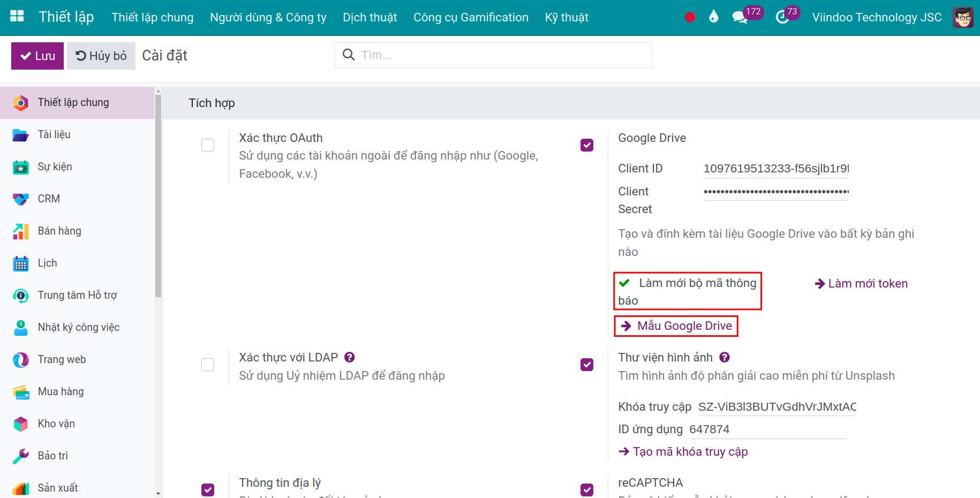Click the Bảo trì wrench icon
Screen dimensions: 980x498
click(20, 456)
